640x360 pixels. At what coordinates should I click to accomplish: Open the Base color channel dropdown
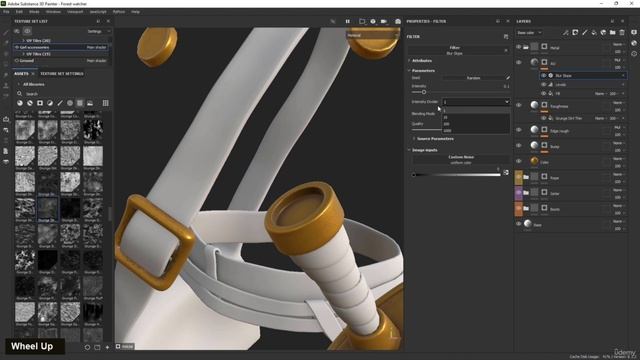point(529,33)
